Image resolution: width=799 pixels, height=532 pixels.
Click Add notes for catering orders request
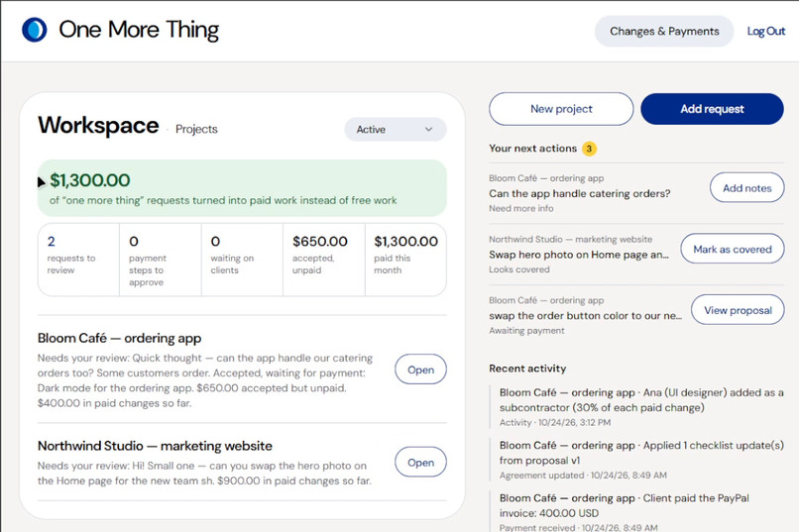(x=747, y=188)
